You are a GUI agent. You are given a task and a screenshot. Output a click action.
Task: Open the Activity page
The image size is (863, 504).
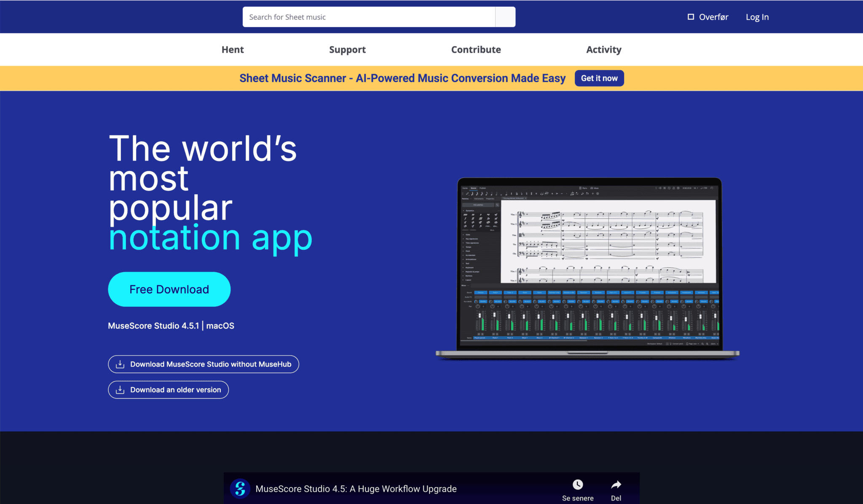(603, 49)
